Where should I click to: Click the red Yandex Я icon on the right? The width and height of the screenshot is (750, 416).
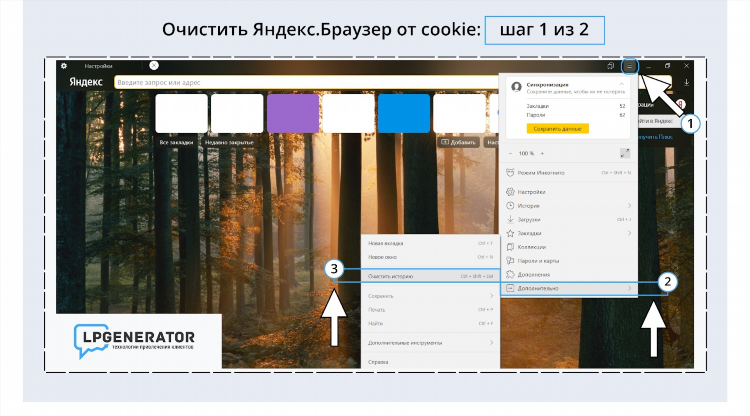click(x=680, y=104)
